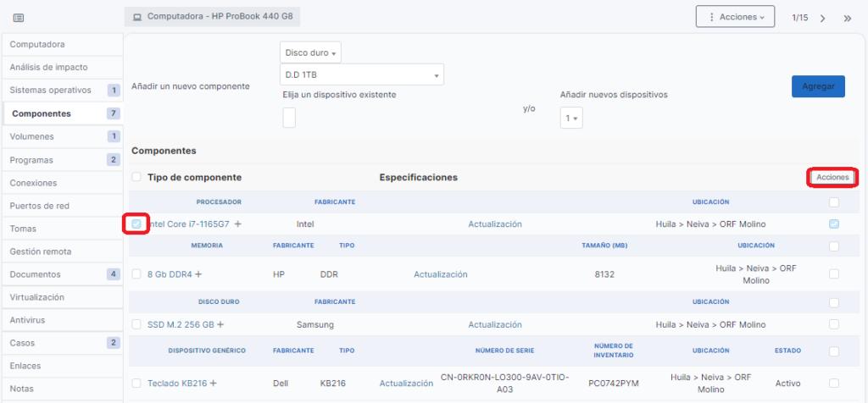Click the sidebar list toggle icon
Image resolution: width=868 pixels, height=403 pixels.
click(x=19, y=17)
